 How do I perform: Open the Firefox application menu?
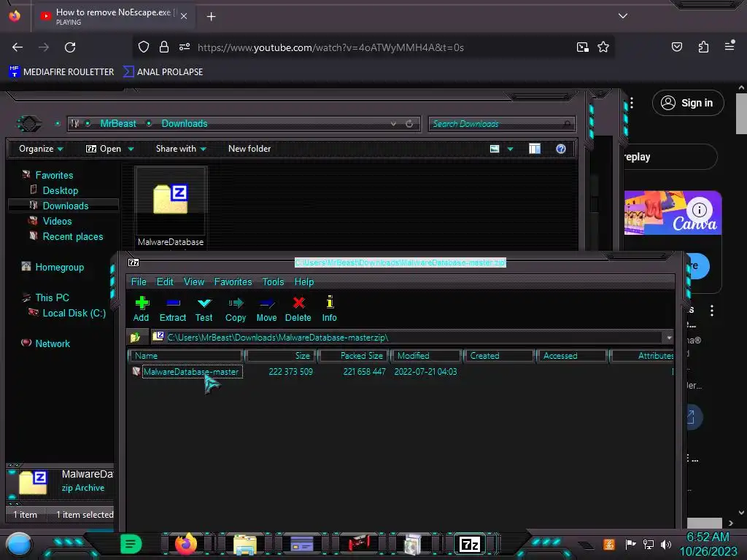729,46
